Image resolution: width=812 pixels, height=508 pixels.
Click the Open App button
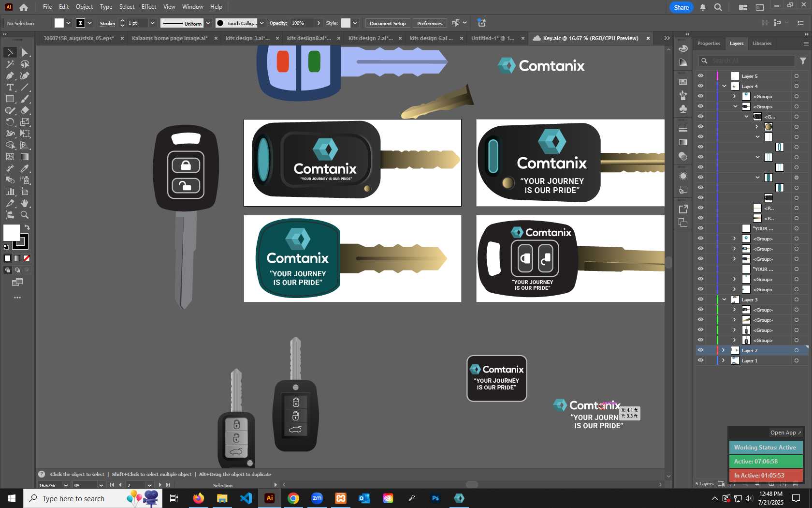coord(785,433)
